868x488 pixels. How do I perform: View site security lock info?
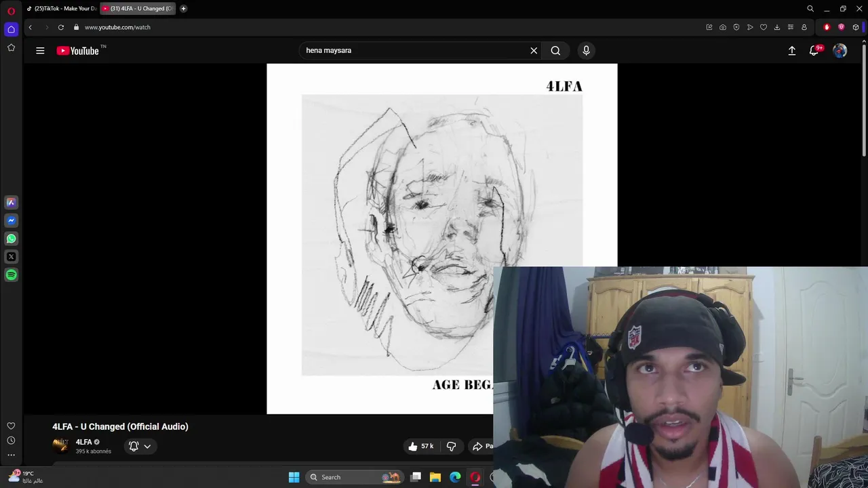(x=77, y=27)
